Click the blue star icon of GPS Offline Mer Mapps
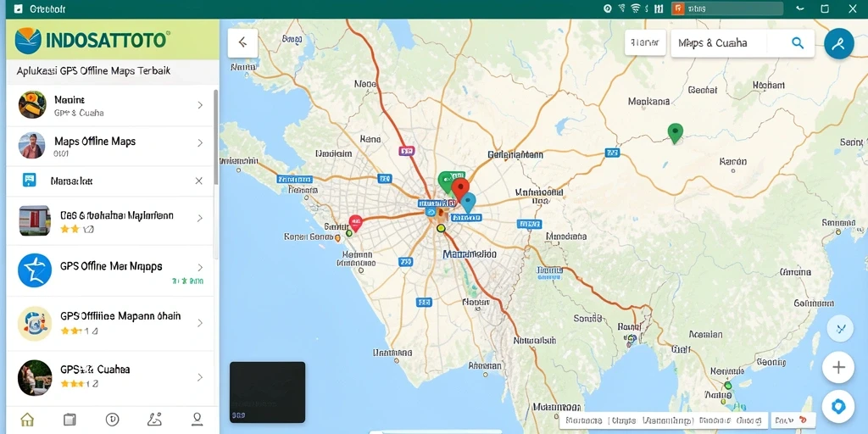The width and height of the screenshot is (868, 434). pos(34,270)
